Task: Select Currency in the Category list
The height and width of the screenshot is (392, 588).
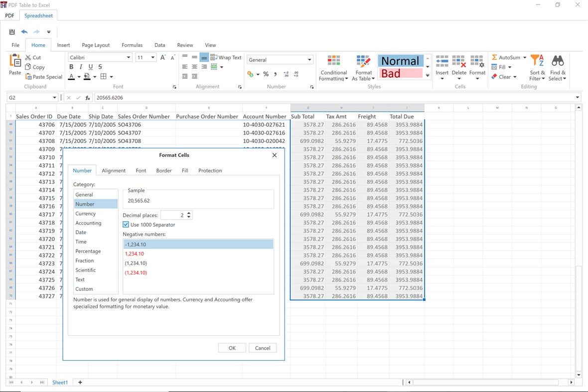Action: tap(85, 214)
